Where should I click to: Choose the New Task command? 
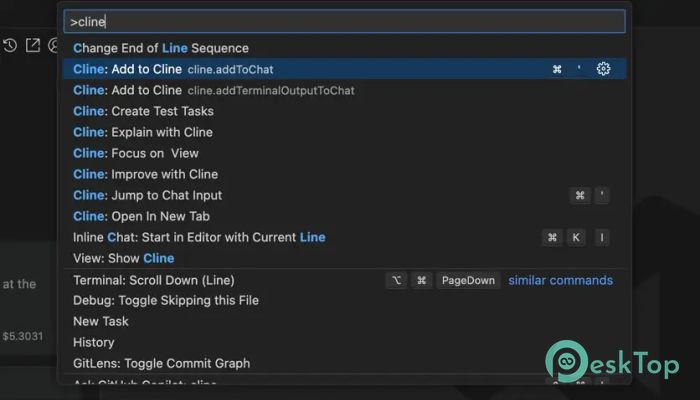click(x=344, y=321)
